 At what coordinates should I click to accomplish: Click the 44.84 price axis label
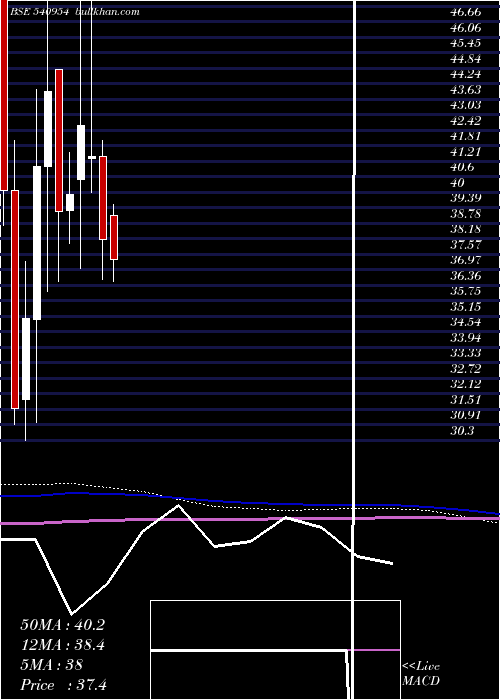click(466, 58)
